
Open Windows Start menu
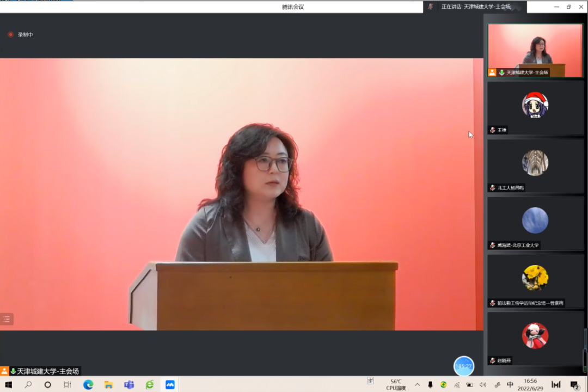(x=8, y=384)
